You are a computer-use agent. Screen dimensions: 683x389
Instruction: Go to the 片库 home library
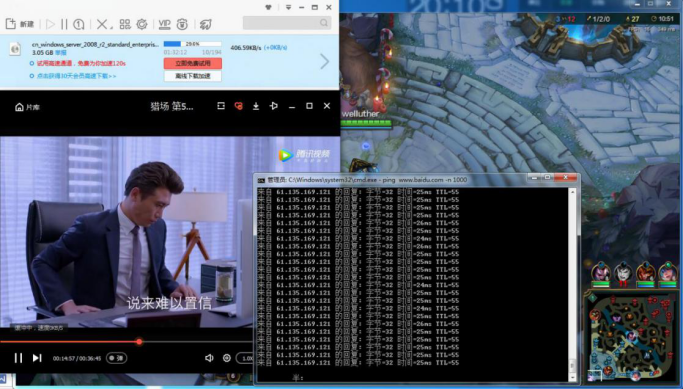coord(27,107)
